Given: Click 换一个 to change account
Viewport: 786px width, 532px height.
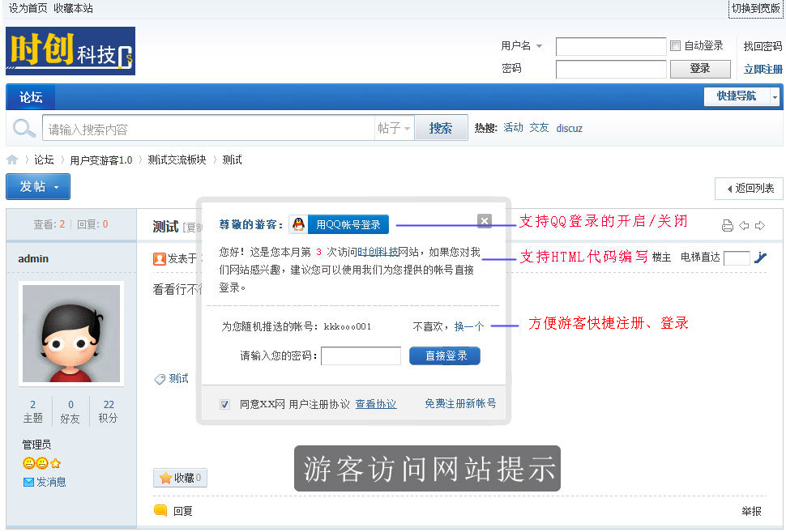Looking at the screenshot, I should pyautogui.click(x=469, y=326).
